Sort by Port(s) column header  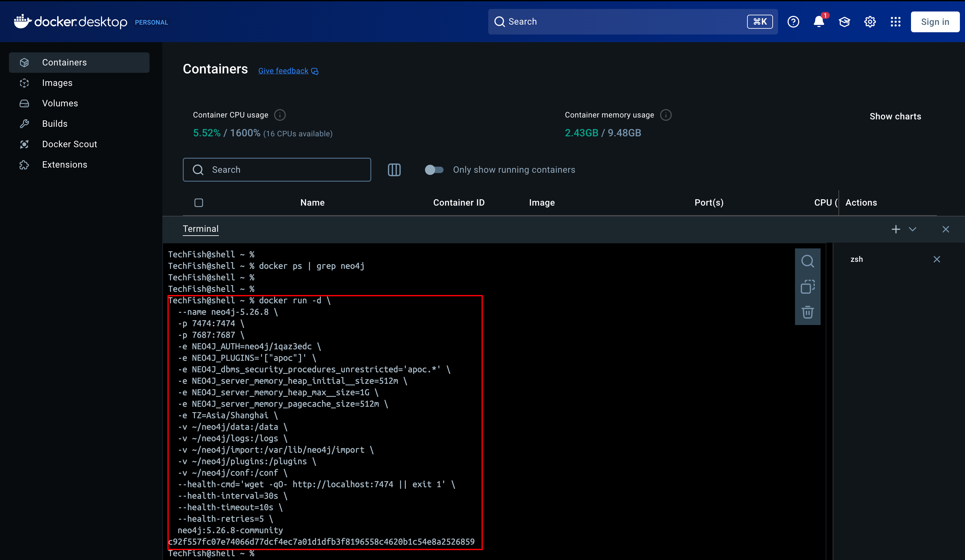[709, 203]
